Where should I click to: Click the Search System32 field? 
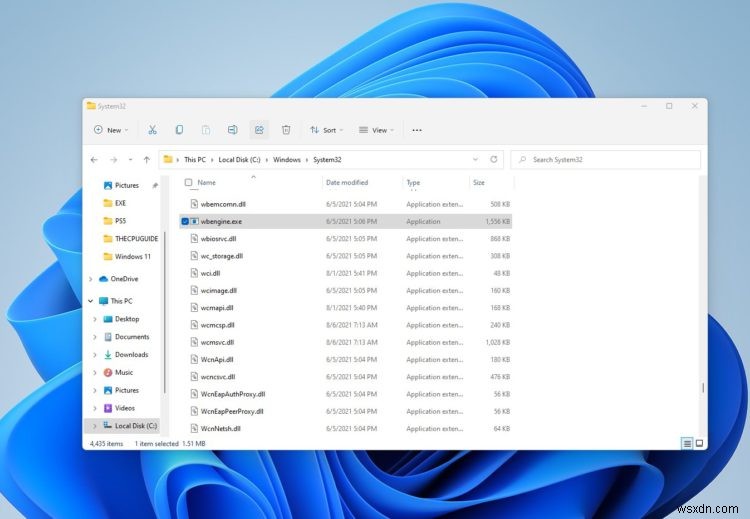[x=606, y=160]
